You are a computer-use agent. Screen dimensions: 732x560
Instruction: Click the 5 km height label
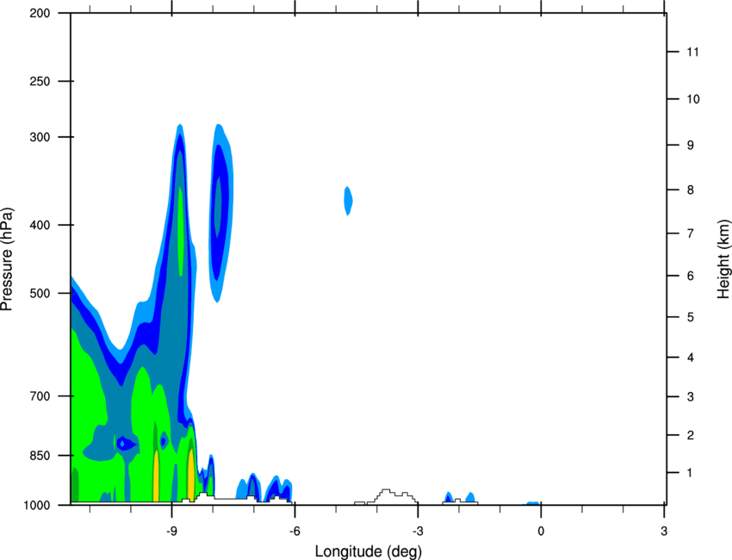(691, 317)
